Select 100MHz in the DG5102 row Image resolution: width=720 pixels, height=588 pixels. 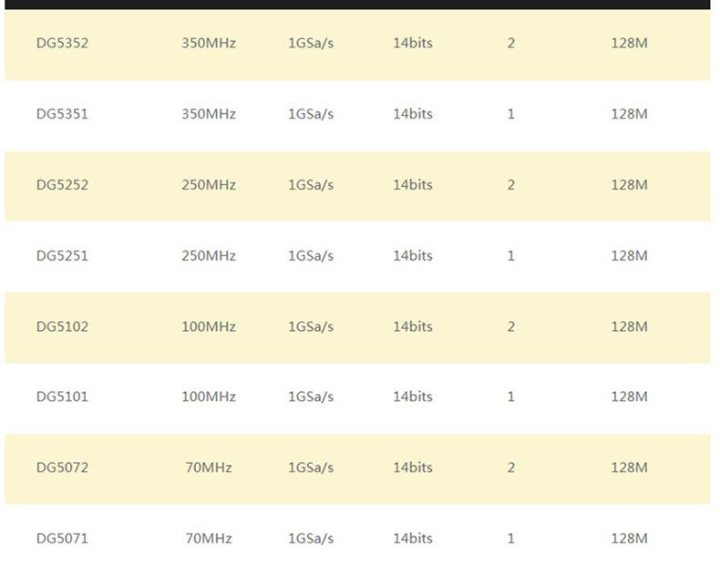209,326
